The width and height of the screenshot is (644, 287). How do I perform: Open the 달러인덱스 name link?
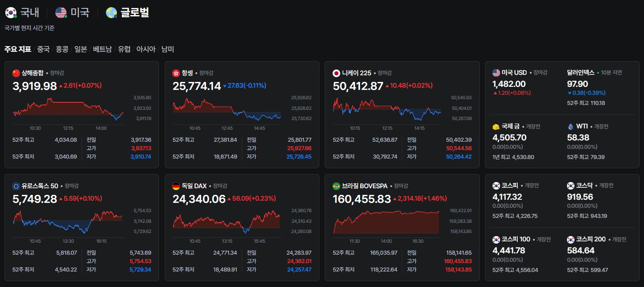point(581,73)
